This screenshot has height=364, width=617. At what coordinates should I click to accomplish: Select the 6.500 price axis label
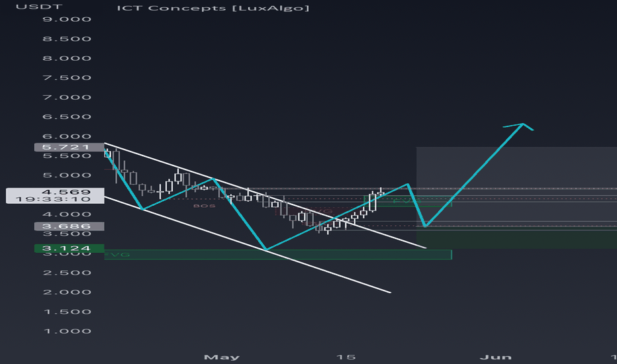click(67, 117)
